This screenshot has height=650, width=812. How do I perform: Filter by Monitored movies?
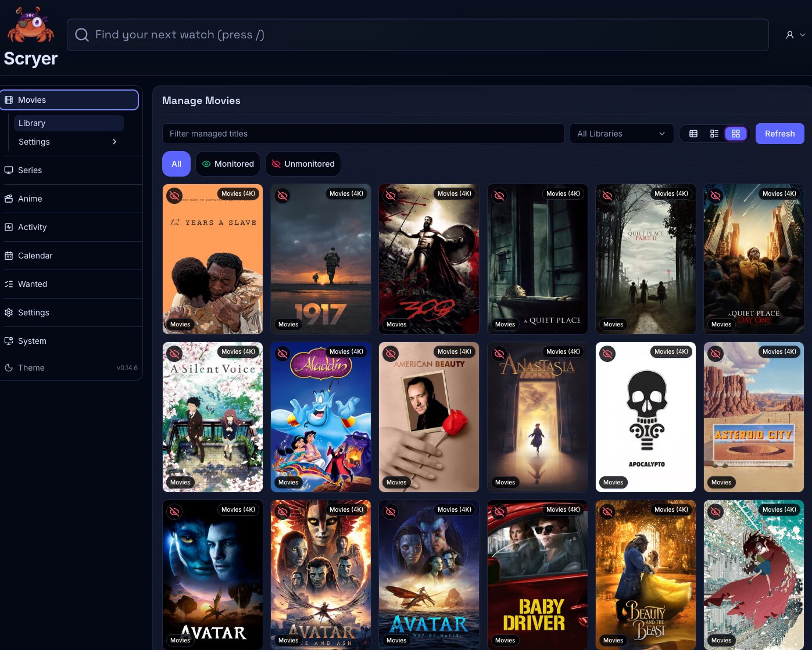pyautogui.click(x=228, y=164)
